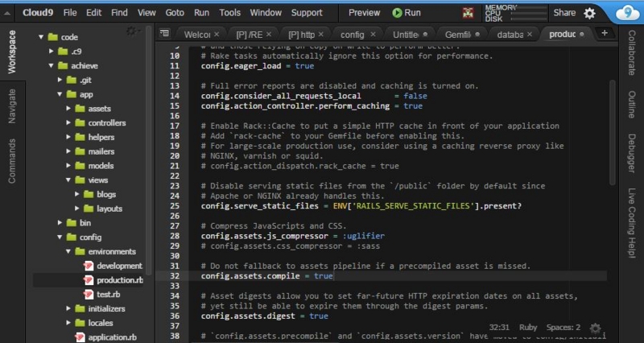Expand the .git folder
644x343 pixels.
60,80
